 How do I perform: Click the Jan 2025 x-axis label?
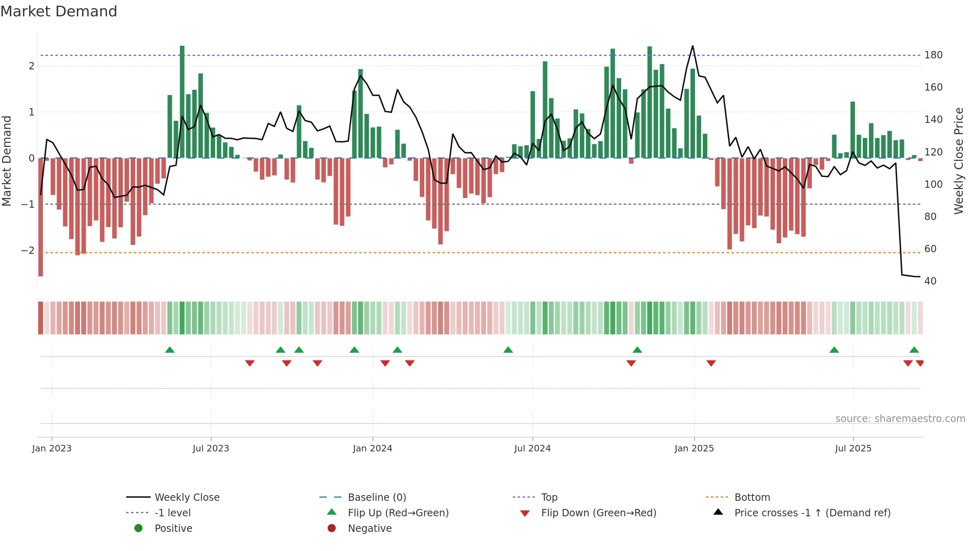pos(694,449)
